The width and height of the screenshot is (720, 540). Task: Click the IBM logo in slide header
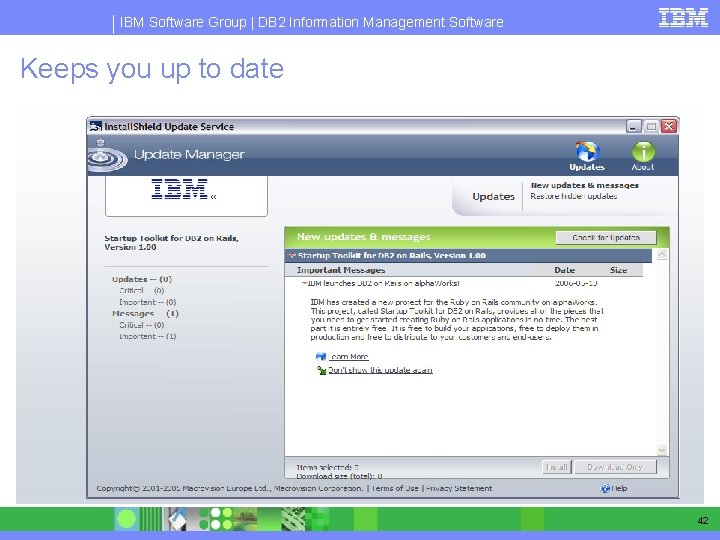pos(683,17)
